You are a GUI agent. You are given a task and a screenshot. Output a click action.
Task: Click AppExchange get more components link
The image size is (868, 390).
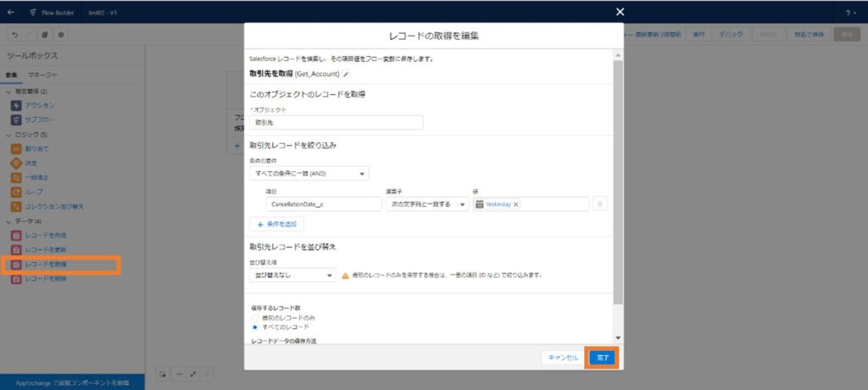pyautogui.click(x=72, y=383)
